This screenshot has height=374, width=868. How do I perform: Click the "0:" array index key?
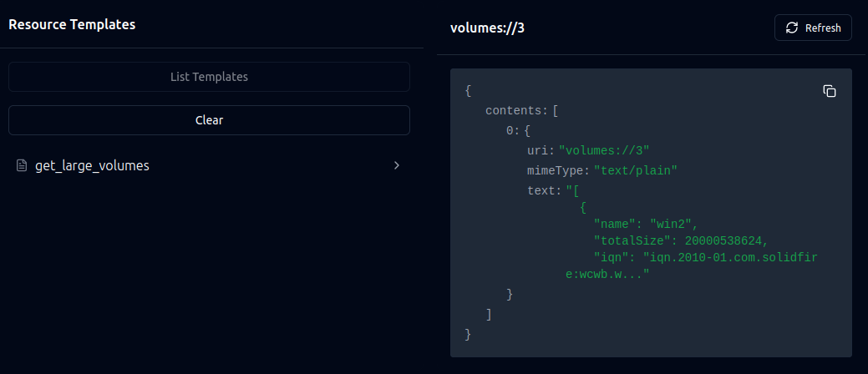pos(513,131)
